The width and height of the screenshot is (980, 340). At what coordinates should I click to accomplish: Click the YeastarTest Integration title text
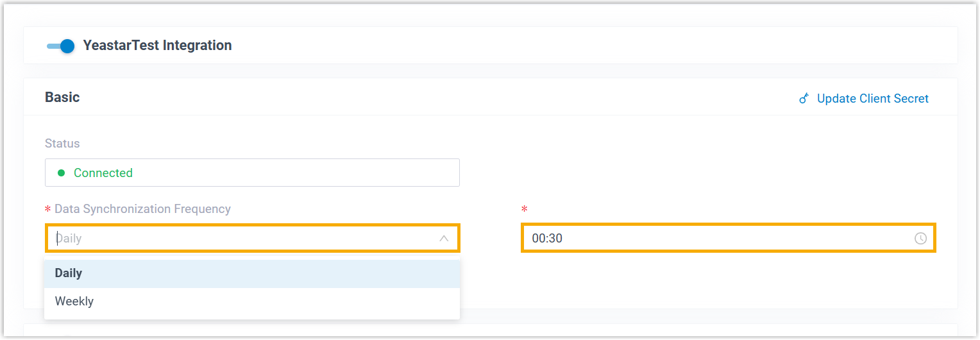pos(157,46)
